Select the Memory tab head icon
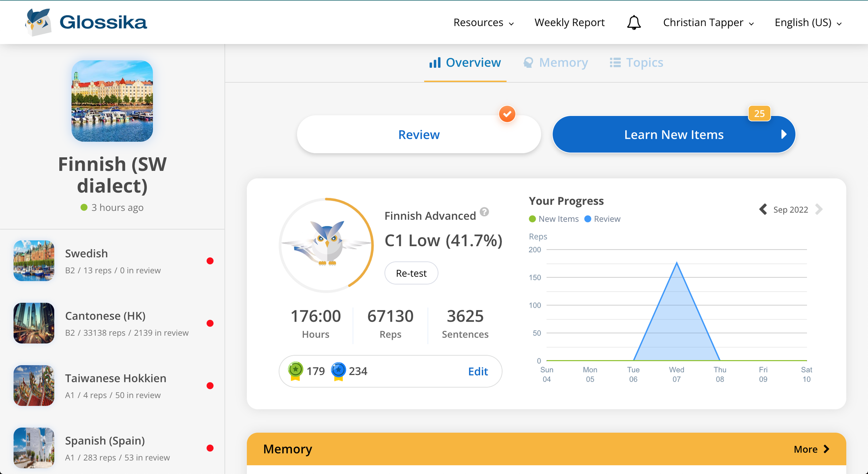Image resolution: width=868 pixels, height=474 pixels. click(528, 62)
